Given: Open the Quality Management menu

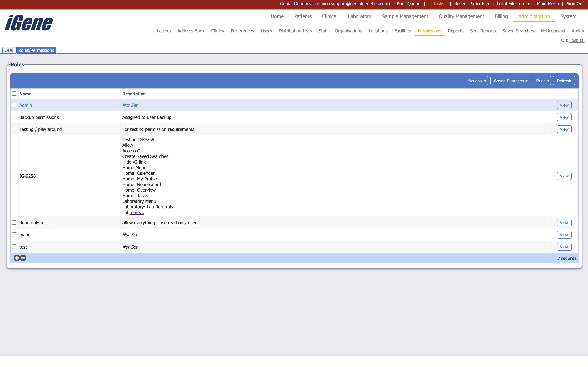Looking at the screenshot, I should (461, 16).
